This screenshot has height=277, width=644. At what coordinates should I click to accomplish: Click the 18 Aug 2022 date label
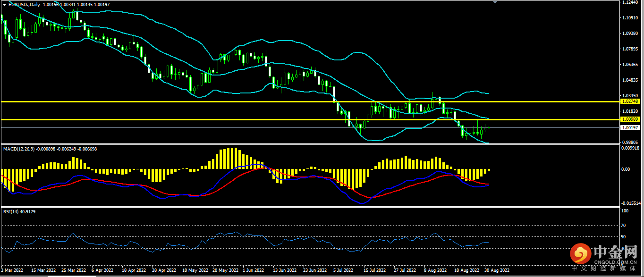click(466, 270)
